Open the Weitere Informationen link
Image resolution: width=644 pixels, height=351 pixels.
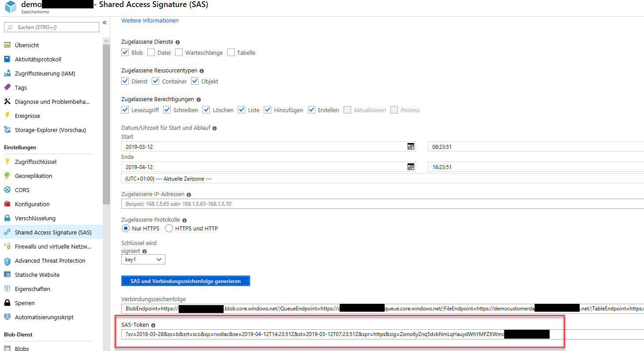(x=150, y=20)
